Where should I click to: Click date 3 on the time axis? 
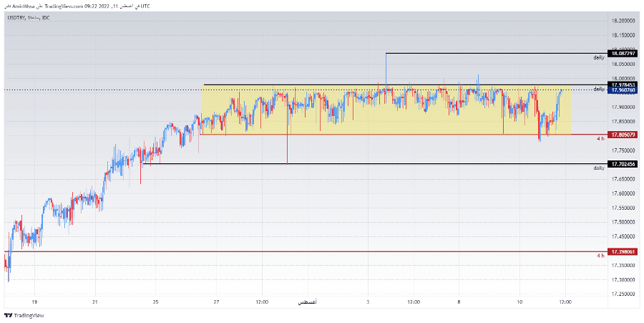(x=368, y=302)
